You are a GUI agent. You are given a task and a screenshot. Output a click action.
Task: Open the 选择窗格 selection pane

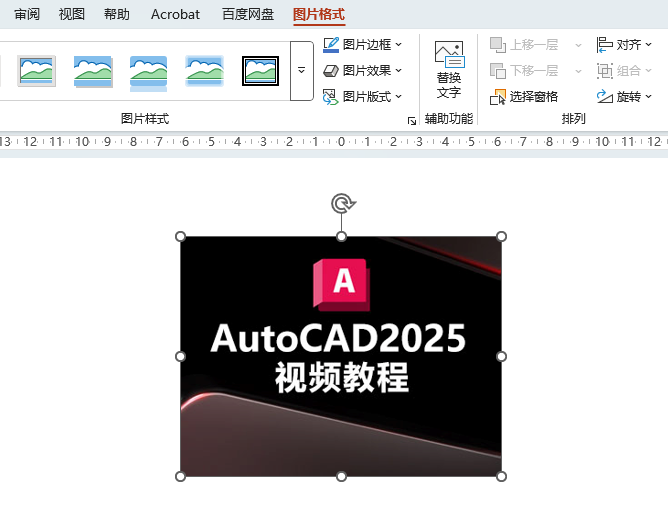coord(524,97)
